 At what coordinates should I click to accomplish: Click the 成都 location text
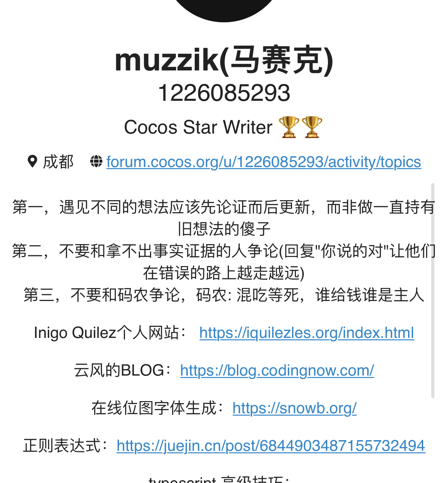(58, 162)
